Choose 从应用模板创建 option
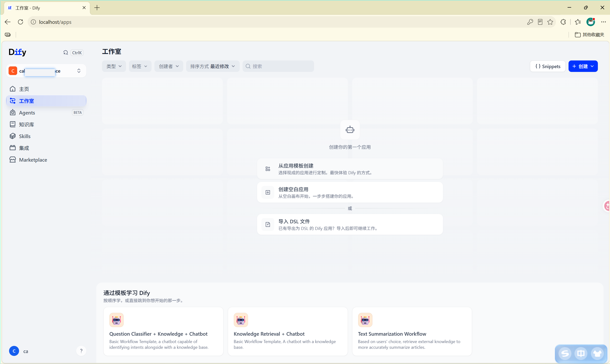610x364 pixels. (350, 169)
